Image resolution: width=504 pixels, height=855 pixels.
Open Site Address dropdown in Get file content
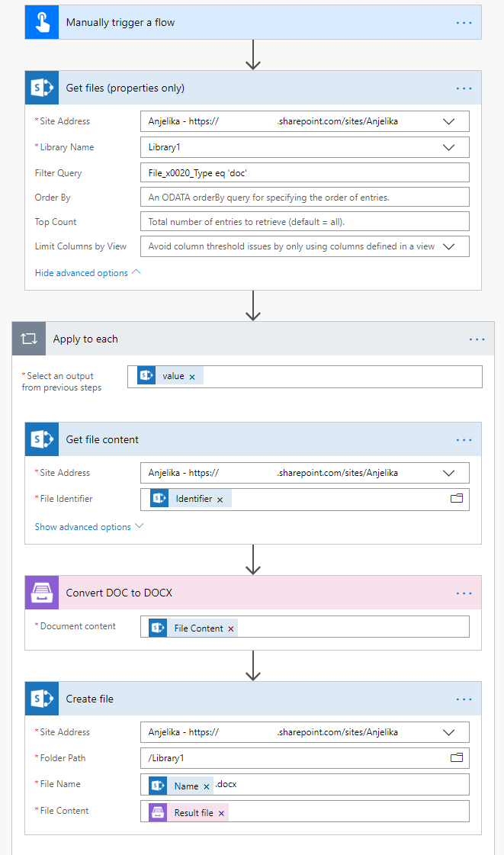point(448,473)
